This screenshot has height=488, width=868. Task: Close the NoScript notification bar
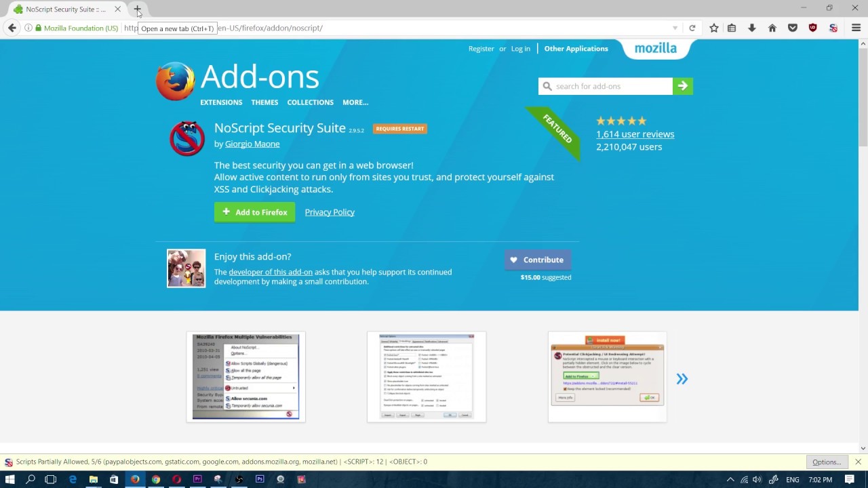pos(858,462)
